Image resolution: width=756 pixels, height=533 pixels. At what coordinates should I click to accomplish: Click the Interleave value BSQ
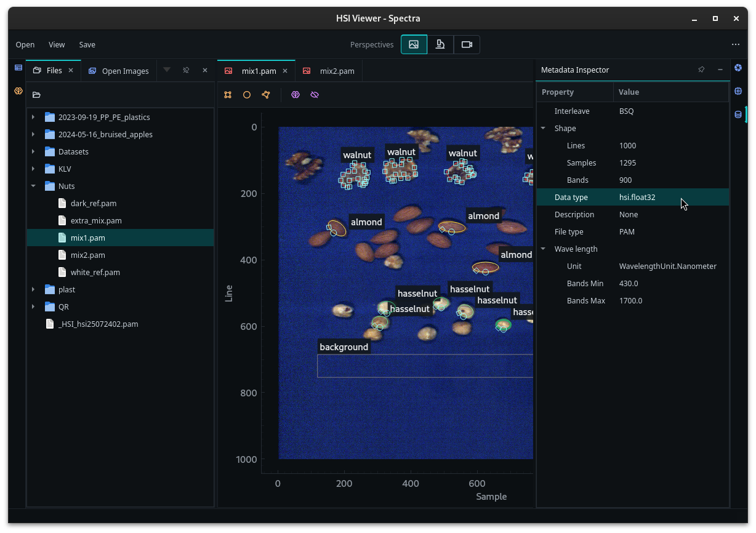pyautogui.click(x=626, y=111)
